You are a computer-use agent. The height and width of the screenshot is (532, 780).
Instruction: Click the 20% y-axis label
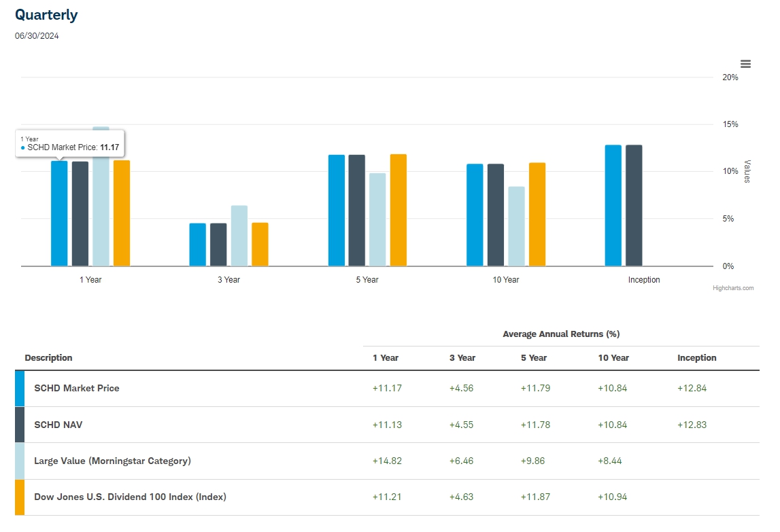coord(730,77)
